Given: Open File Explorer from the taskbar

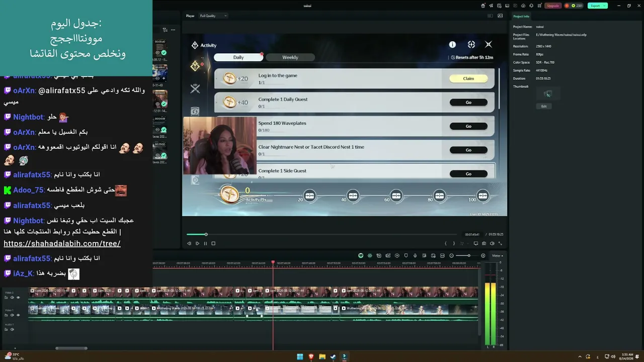Looking at the screenshot, I should click(x=322, y=357).
